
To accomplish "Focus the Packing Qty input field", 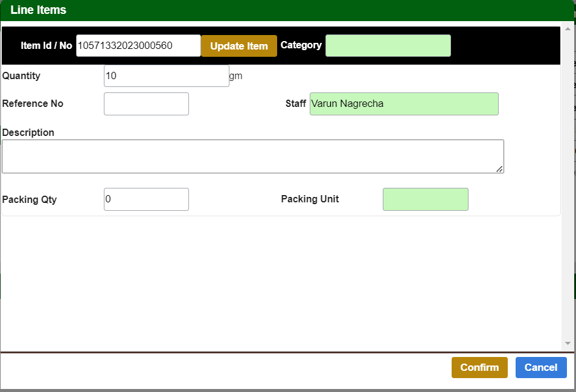I will point(146,199).
